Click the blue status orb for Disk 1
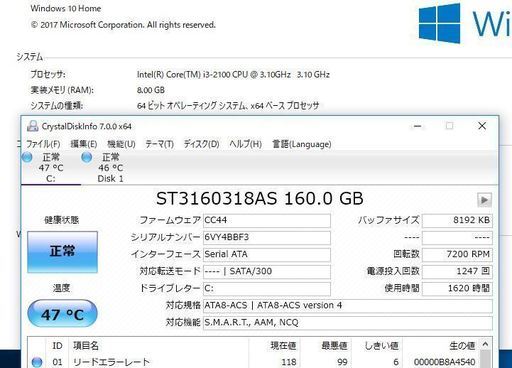 (x=87, y=157)
